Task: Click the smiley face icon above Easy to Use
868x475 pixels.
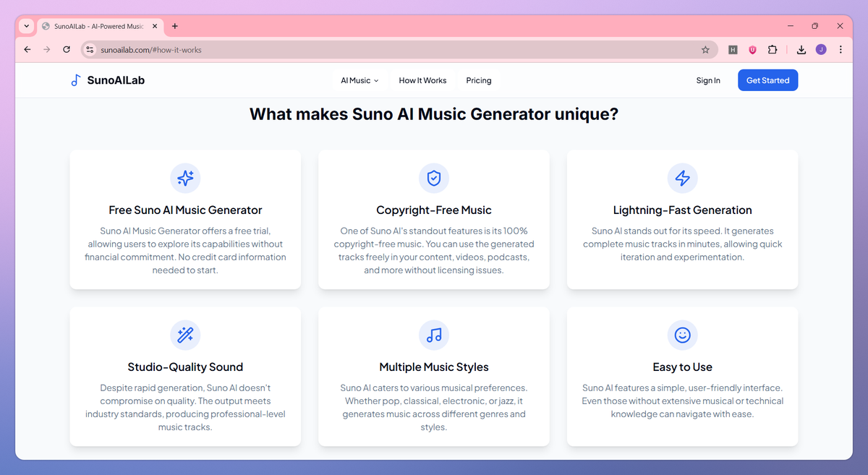Action: click(x=682, y=335)
